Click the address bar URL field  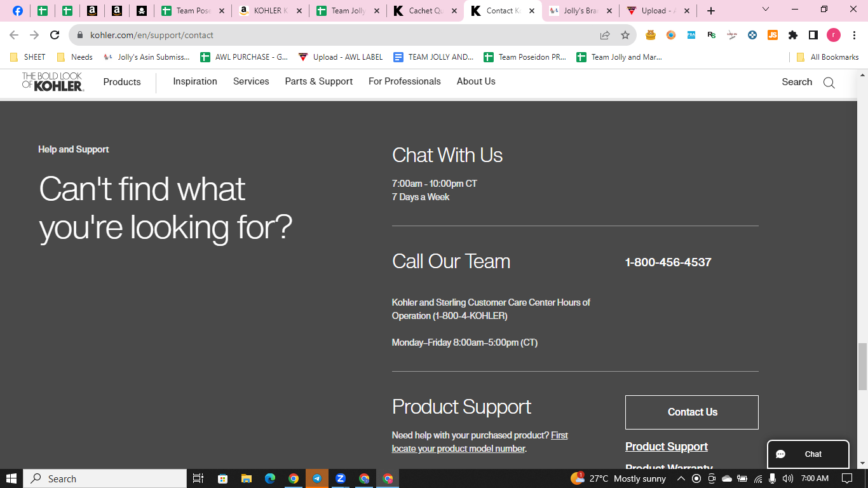tap(341, 36)
